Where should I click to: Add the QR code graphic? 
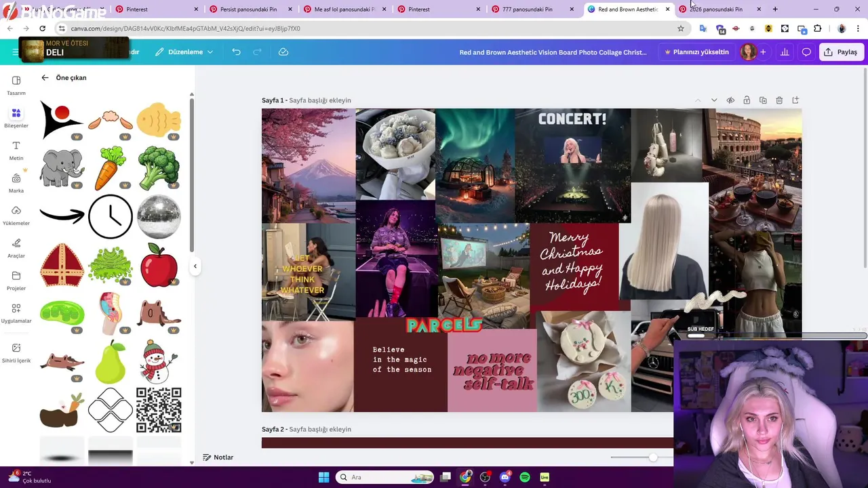pos(159,410)
